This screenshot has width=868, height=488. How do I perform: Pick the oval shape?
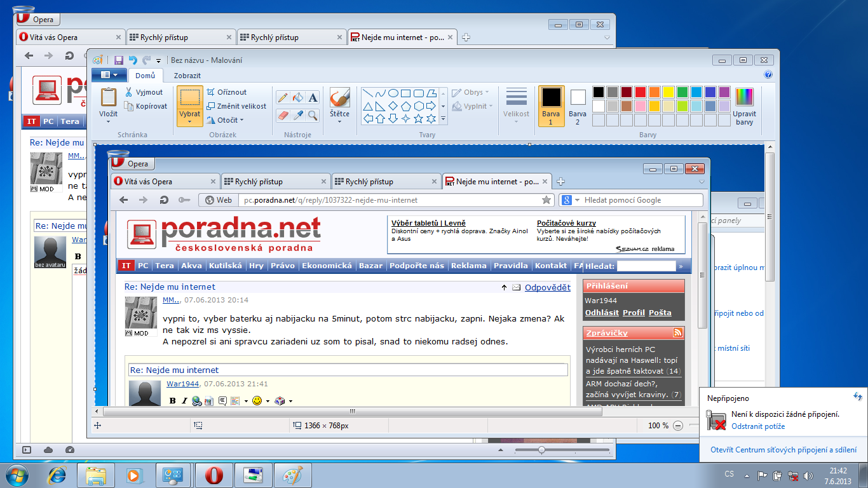[x=393, y=93]
